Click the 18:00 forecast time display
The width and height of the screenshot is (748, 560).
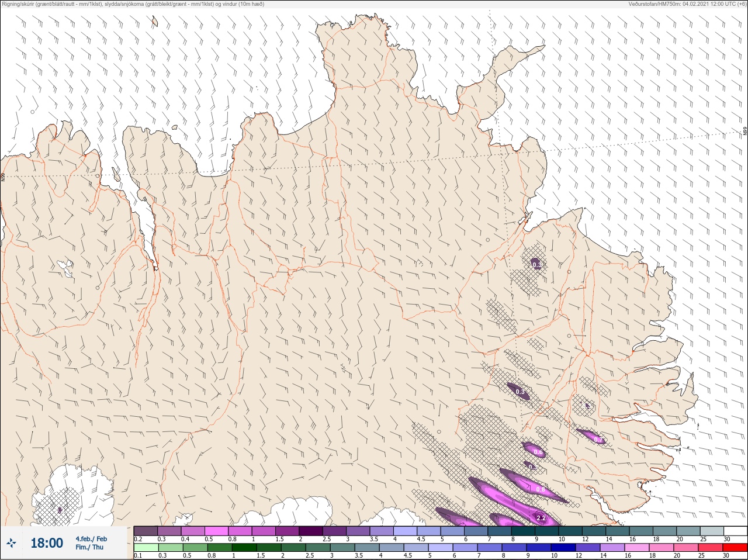47,543
